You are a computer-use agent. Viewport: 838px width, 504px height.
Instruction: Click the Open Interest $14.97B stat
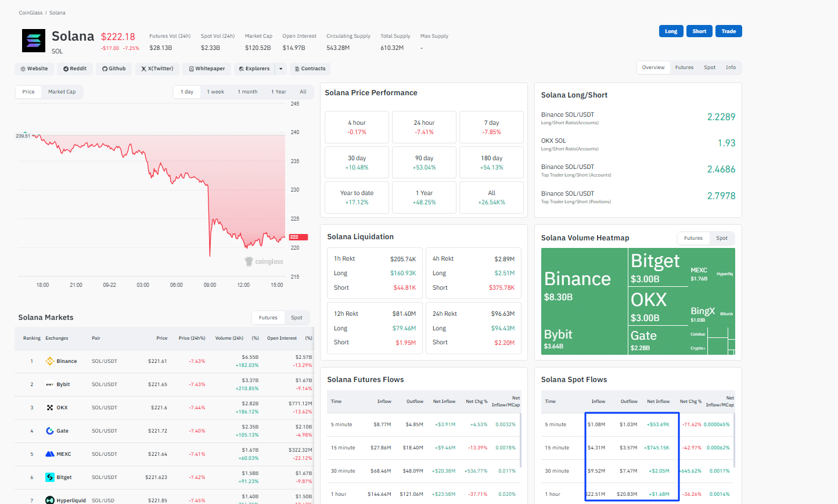[299, 42]
